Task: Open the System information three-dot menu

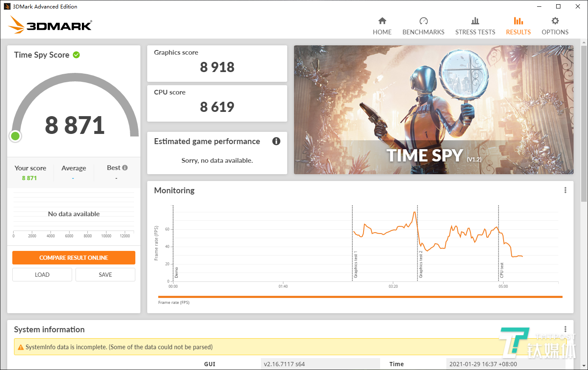Action: pyautogui.click(x=565, y=329)
